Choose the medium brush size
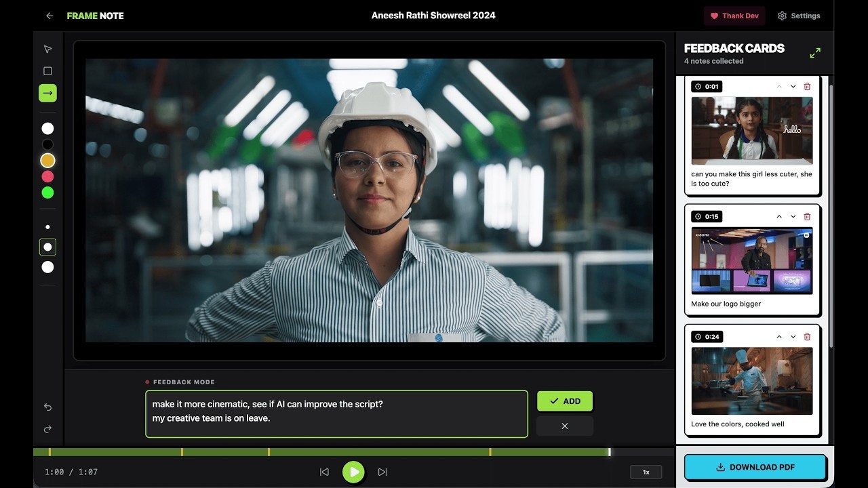868x488 pixels. coord(47,247)
